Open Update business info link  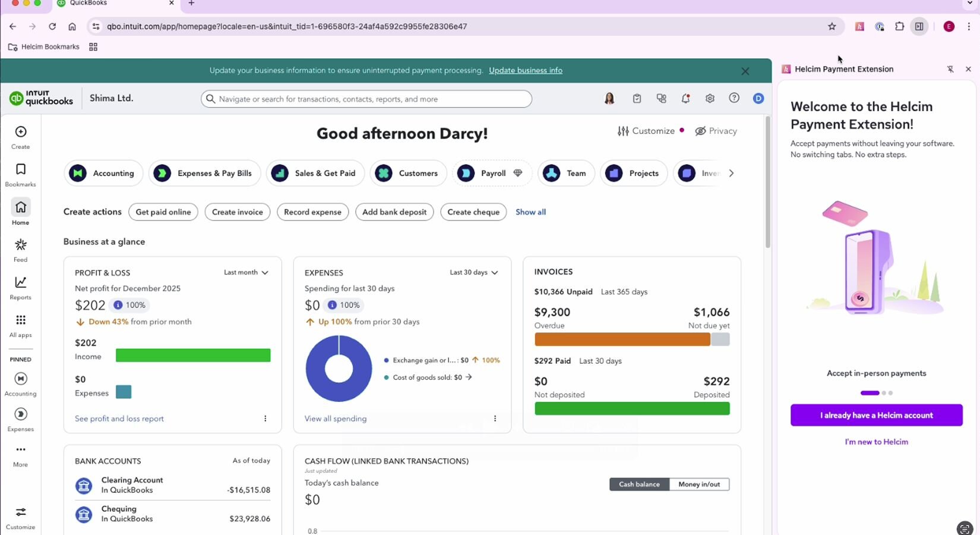(526, 70)
